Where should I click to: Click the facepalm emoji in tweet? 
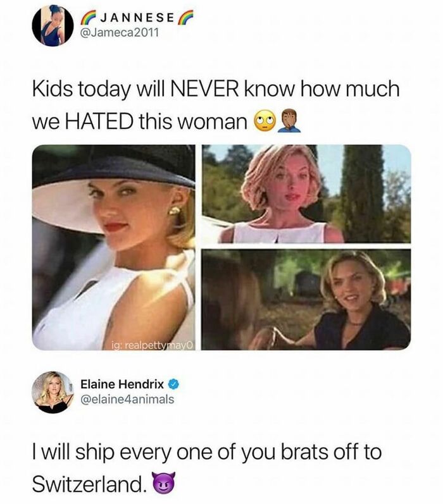289,122
